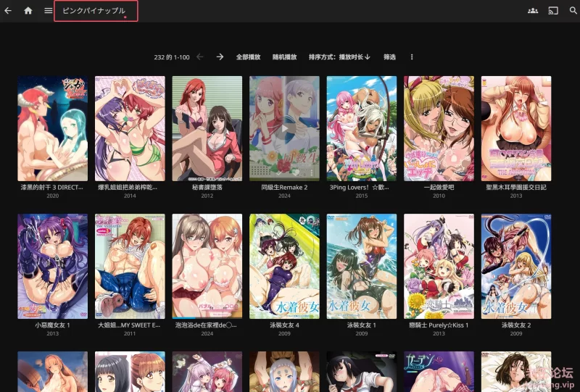The height and width of the screenshot is (392, 580).
Task: Click the 随机播放 shuffle button
Action: coord(284,57)
